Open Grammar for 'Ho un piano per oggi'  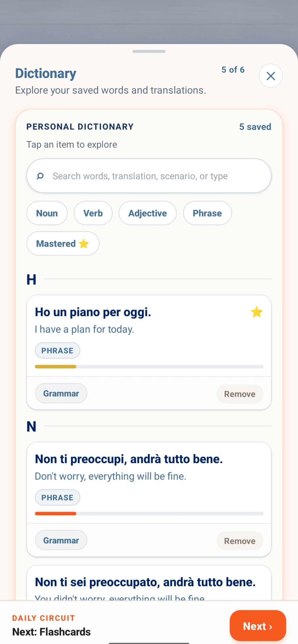pos(61,393)
